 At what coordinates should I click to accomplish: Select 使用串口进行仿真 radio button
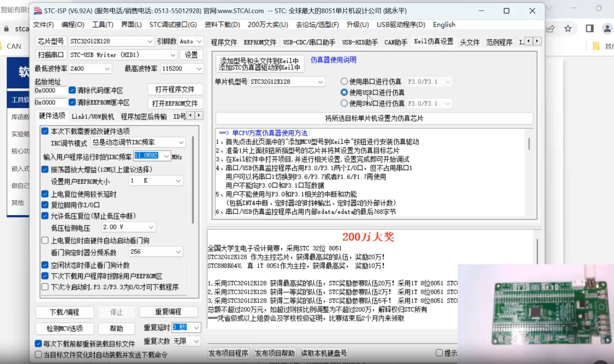pos(344,81)
